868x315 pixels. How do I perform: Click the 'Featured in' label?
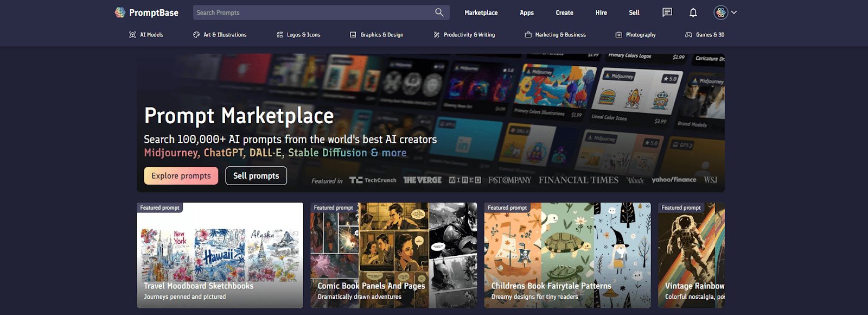click(327, 181)
